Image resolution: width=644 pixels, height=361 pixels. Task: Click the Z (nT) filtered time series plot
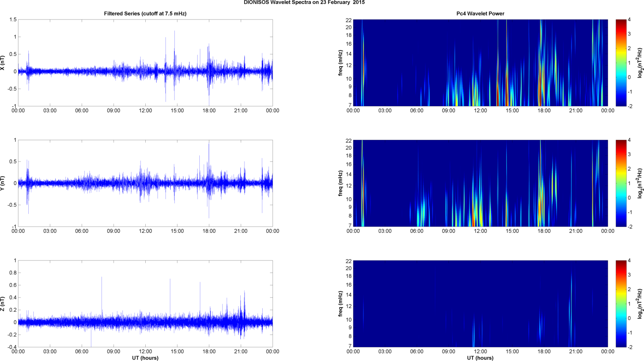(x=145, y=304)
